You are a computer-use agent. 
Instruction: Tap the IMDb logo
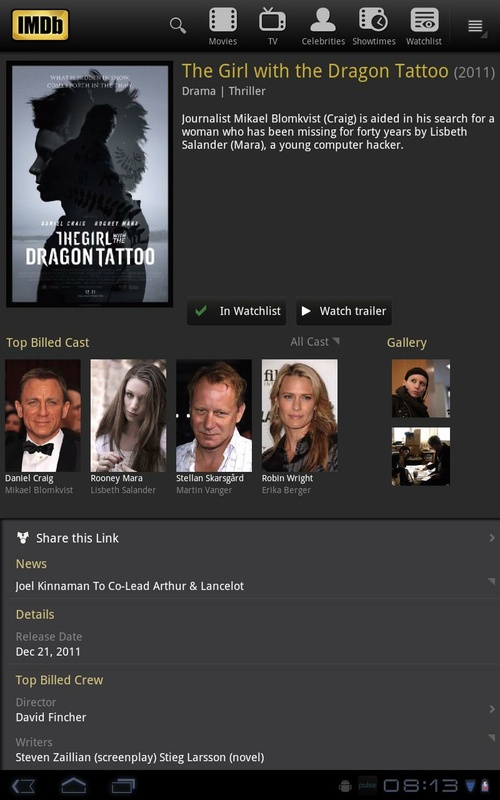click(40, 24)
